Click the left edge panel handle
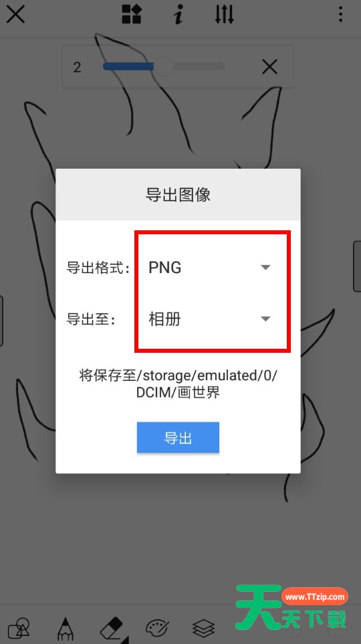 click(1, 321)
